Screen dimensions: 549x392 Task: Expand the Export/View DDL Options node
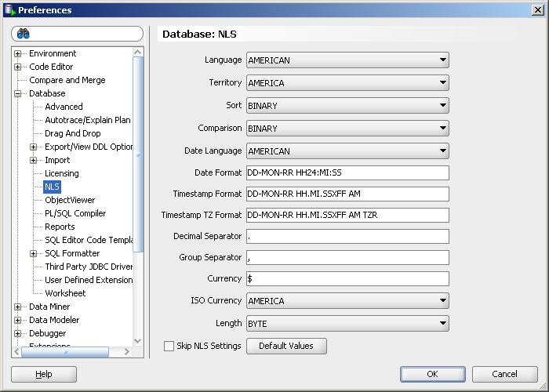click(33, 147)
